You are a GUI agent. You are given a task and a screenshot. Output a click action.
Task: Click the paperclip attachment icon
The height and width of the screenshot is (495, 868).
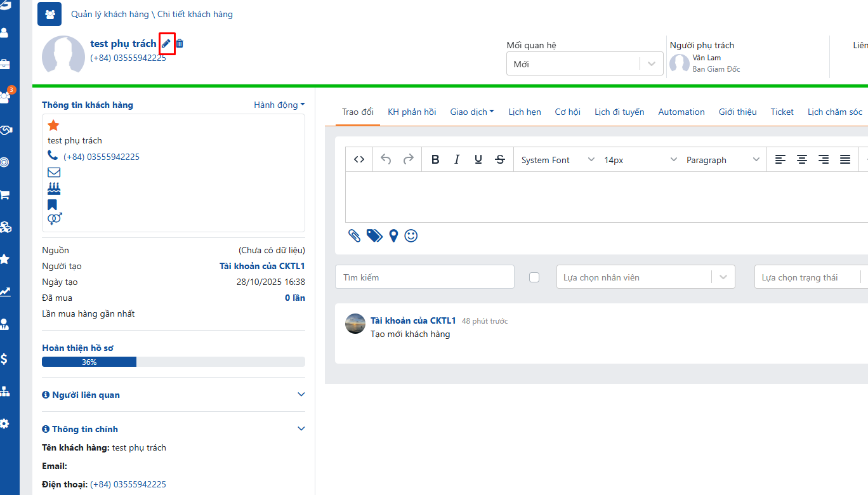tap(354, 236)
